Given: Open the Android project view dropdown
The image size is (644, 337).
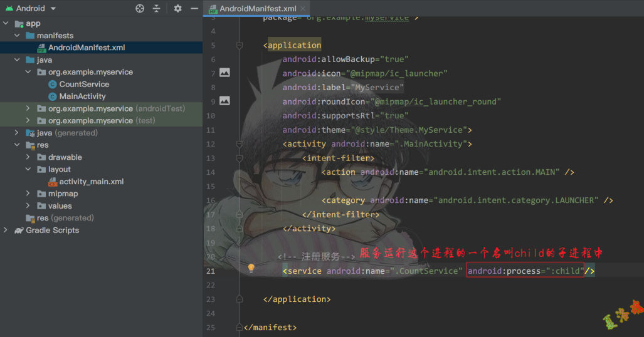Looking at the screenshot, I should (53, 8).
